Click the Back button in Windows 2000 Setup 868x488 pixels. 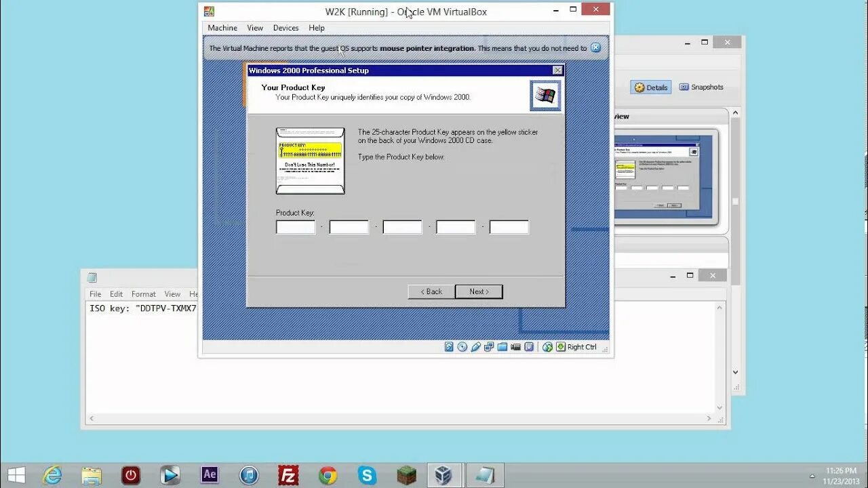click(431, 291)
